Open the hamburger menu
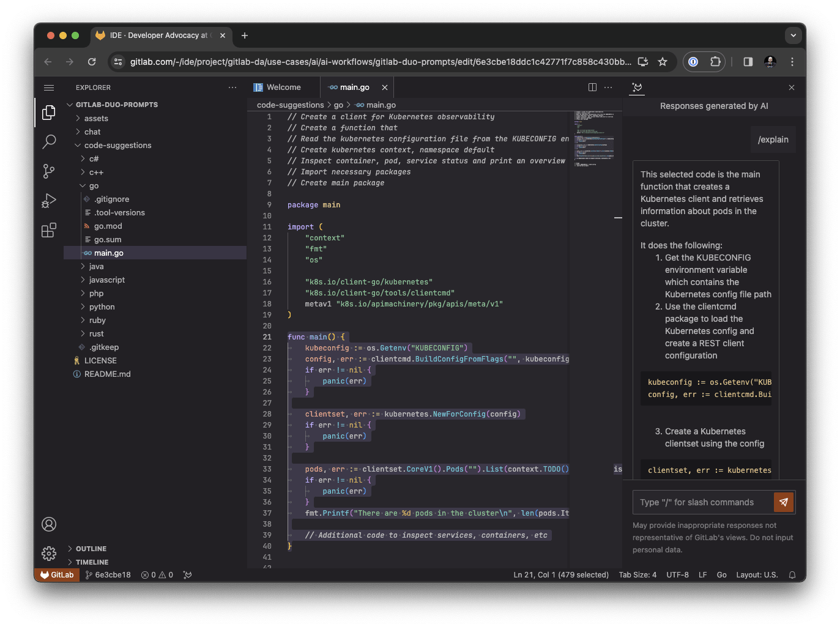The height and width of the screenshot is (627, 840). (x=49, y=87)
